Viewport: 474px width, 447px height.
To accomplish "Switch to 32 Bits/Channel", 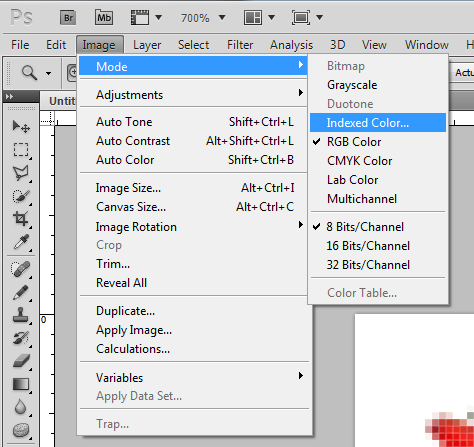I will point(378,265).
